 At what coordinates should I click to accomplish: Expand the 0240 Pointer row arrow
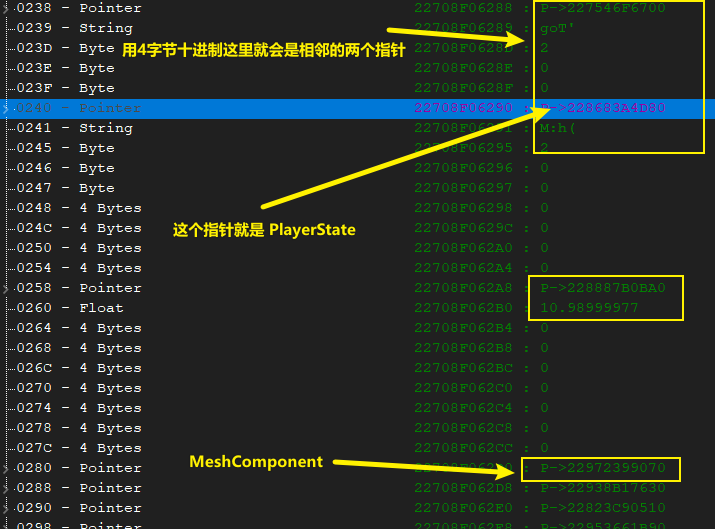click(5, 108)
